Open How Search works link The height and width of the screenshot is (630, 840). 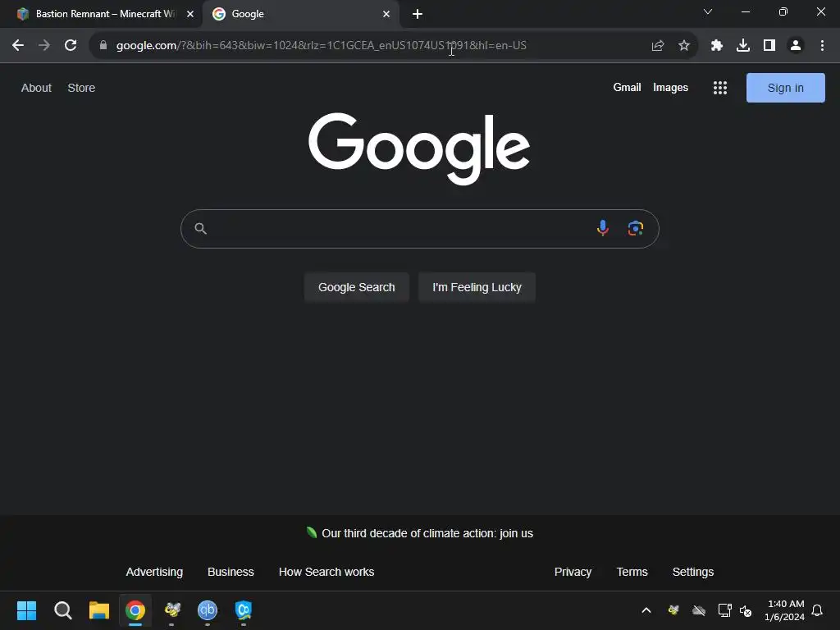(326, 572)
